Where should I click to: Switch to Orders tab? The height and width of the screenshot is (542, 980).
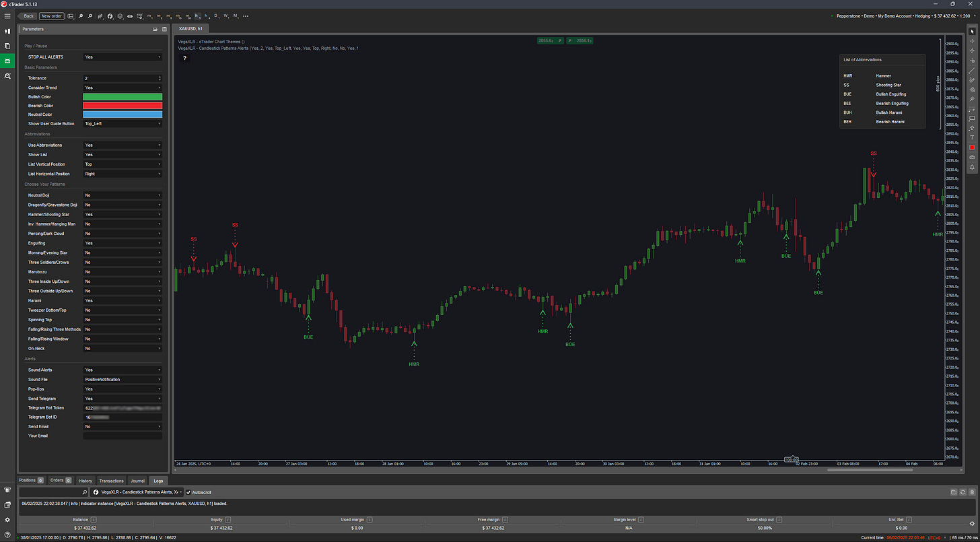61,481
